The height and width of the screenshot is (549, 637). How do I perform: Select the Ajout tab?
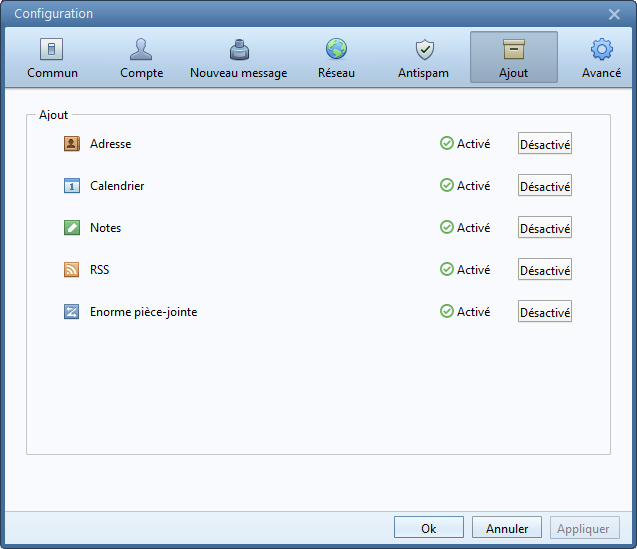click(514, 58)
